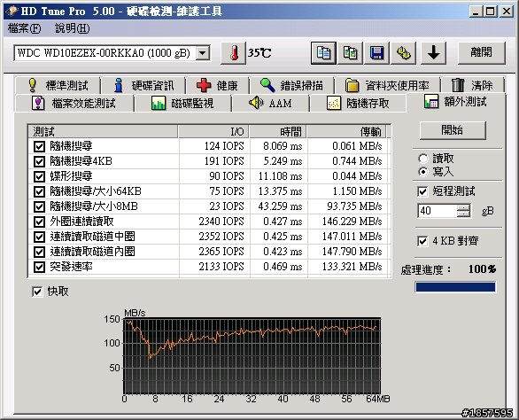Screen dimensions: 519x420
Task: Toggle the 快取 cache checkbox
Action: (37, 292)
